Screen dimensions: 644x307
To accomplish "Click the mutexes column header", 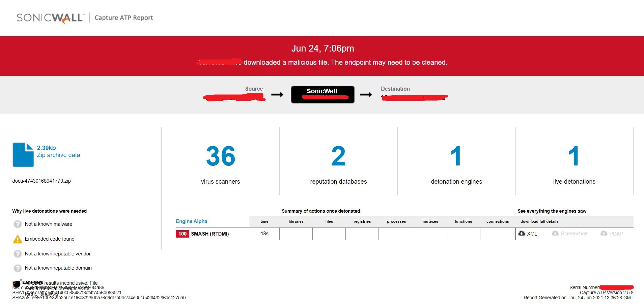I will 430,221.
